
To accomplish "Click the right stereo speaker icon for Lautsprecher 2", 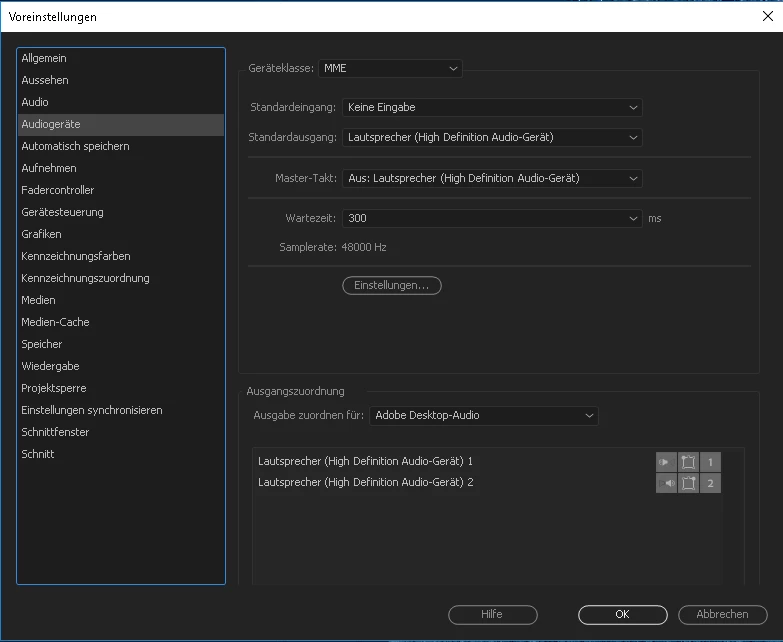I will pyautogui.click(x=666, y=483).
